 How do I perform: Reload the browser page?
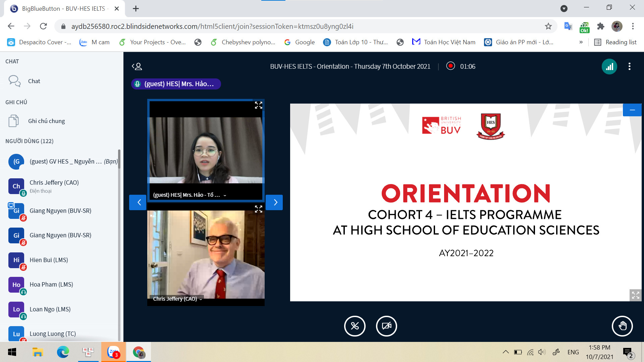pyautogui.click(x=43, y=26)
